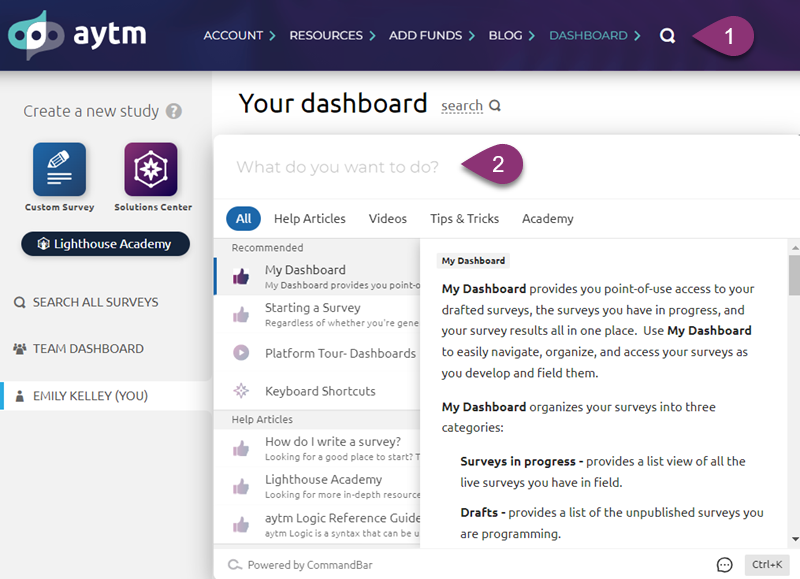The image size is (800, 579).
Task: Click the person icon beside Emily Kelley
Action: coord(20,396)
